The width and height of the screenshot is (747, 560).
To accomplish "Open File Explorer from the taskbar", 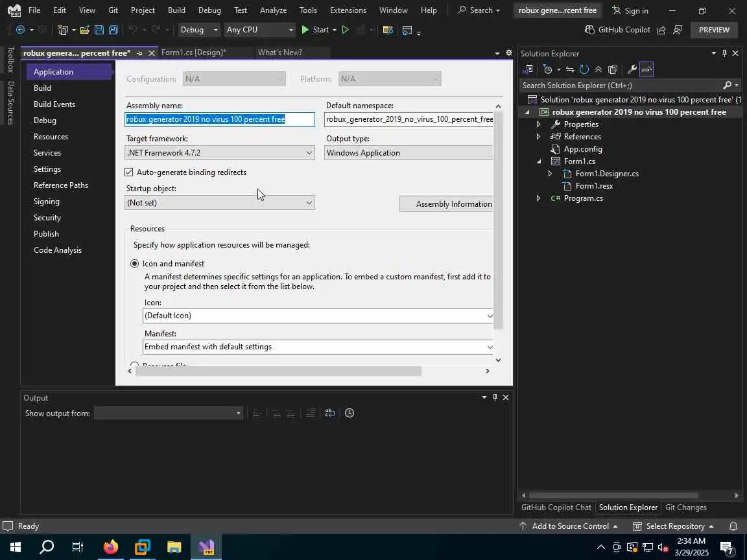I will point(174,546).
